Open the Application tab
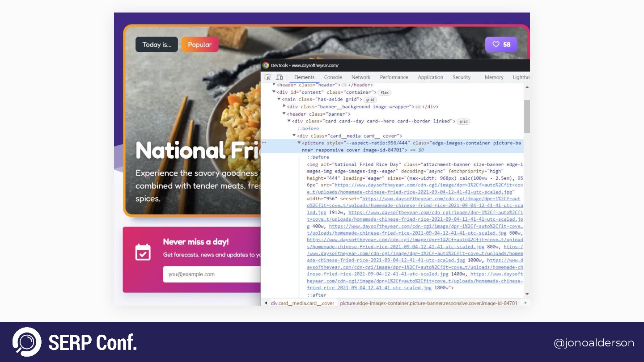 (430, 77)
